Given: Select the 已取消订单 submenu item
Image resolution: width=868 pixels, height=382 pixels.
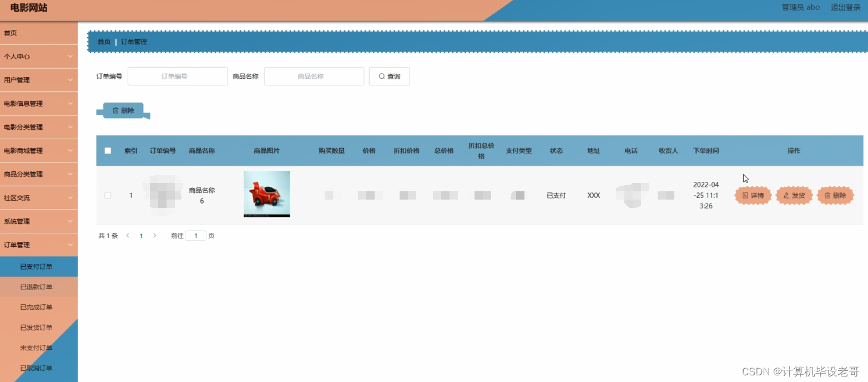Looking at the screenshot, I should pyautogui.click(x=39, y=368).
